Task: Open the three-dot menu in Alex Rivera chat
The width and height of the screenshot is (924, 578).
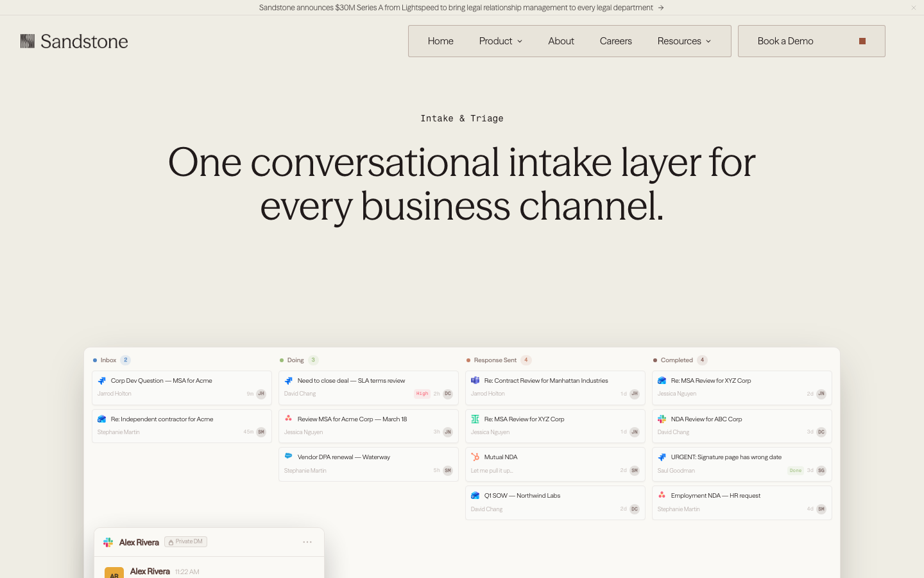Action: (x=307, y=542)
